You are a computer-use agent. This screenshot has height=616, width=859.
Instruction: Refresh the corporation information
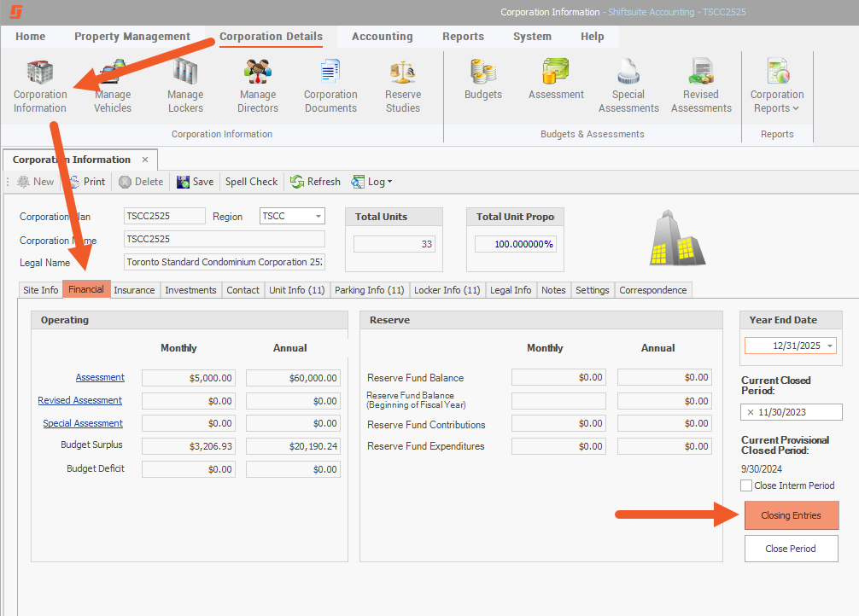point(316,182)
